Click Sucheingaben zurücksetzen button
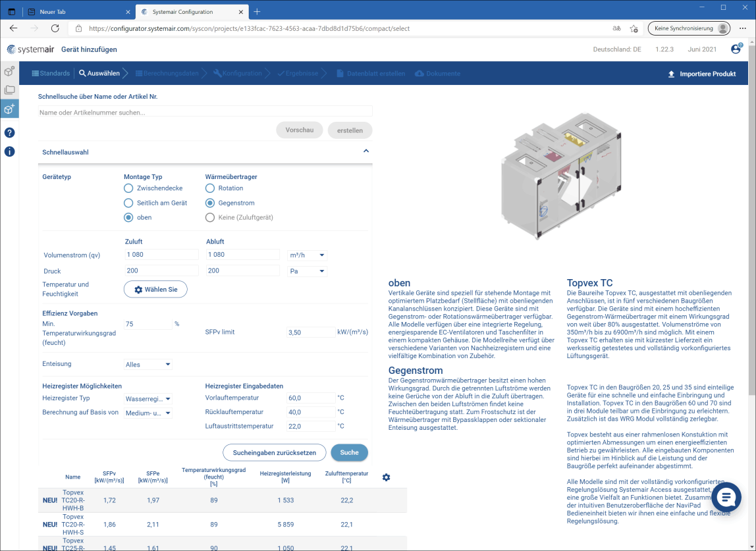This screenshot has height=551, width=756. coord(275,453)
